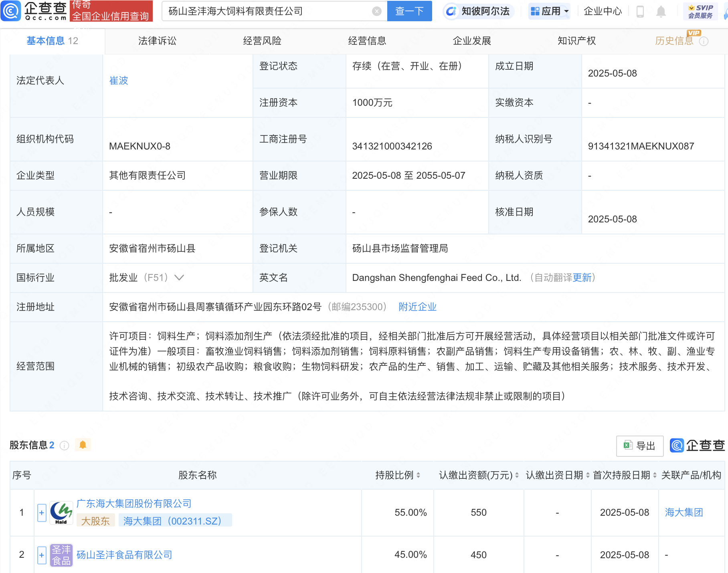Viewport: 728px width, 573px height.
Task: Switch to the 知识产权 tab
Action: 576,41
